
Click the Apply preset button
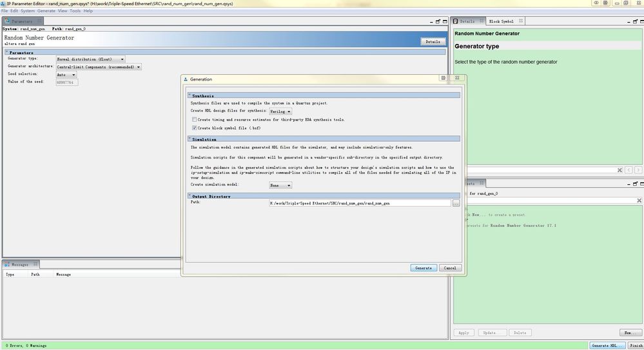463,333
